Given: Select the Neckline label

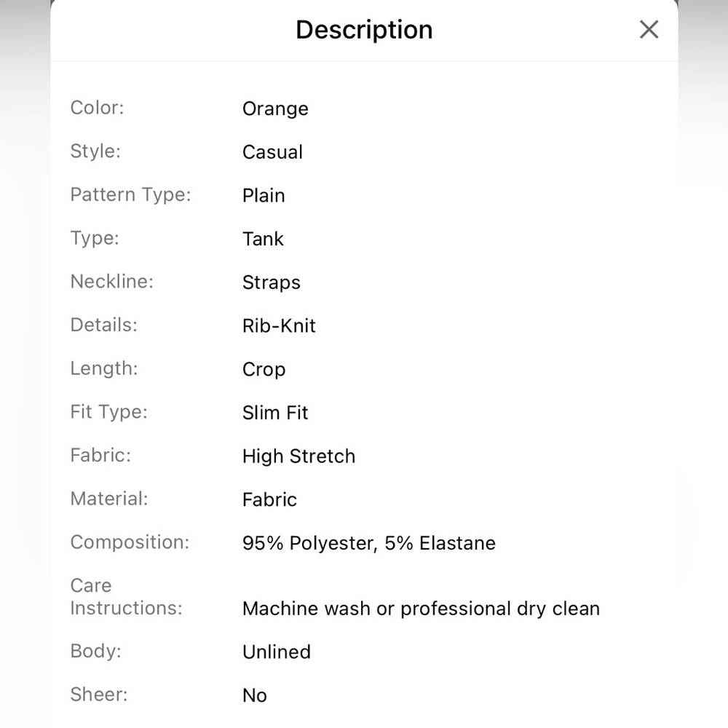Looking at the screenshot, I should (x=112, y=281).
